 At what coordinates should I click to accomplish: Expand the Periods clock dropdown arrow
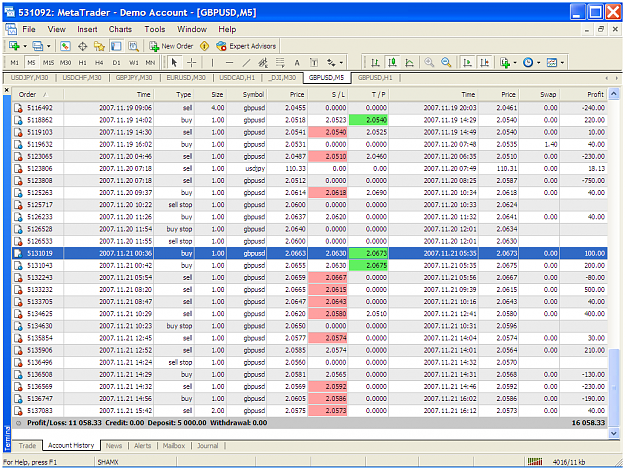coord(539,63)
